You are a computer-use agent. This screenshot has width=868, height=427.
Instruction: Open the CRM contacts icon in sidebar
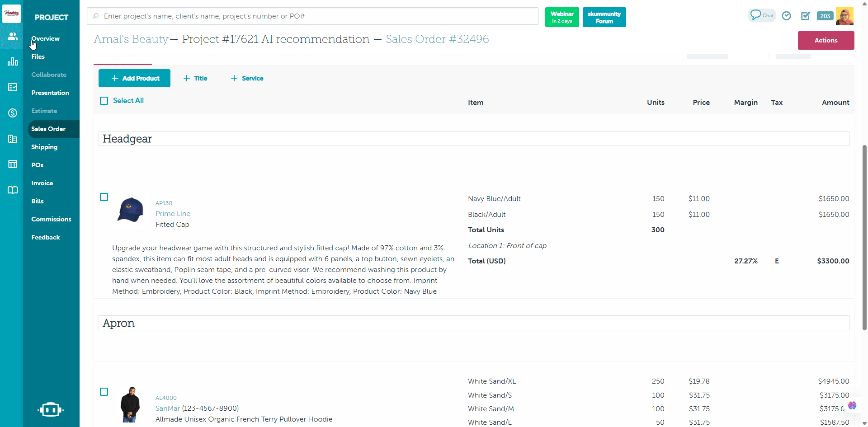12,36
